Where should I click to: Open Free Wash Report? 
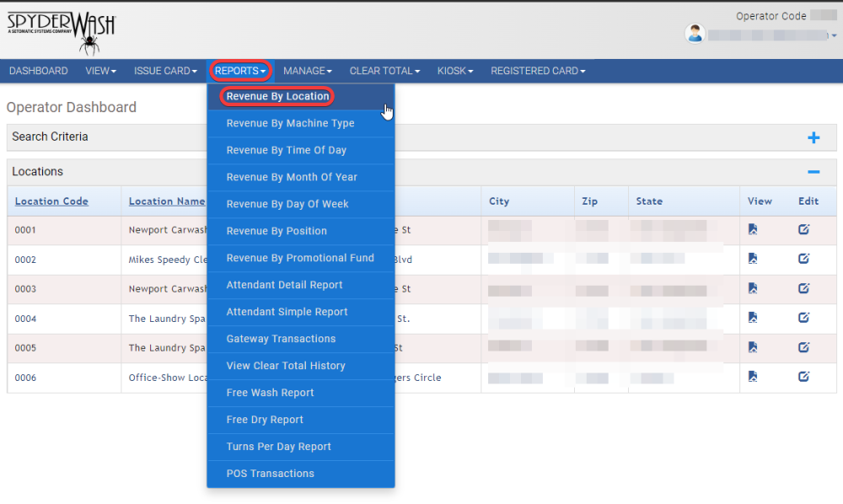click(301, 393)
